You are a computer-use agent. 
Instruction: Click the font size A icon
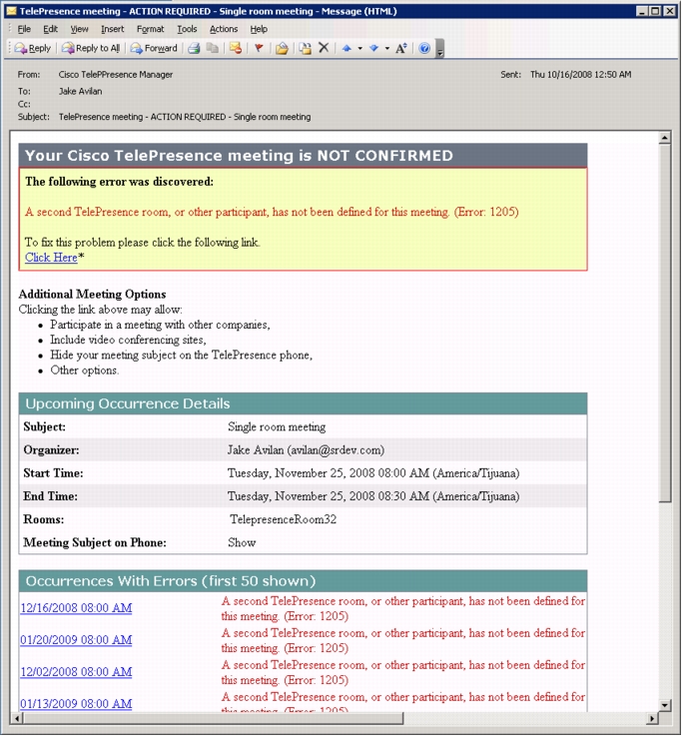401,48
